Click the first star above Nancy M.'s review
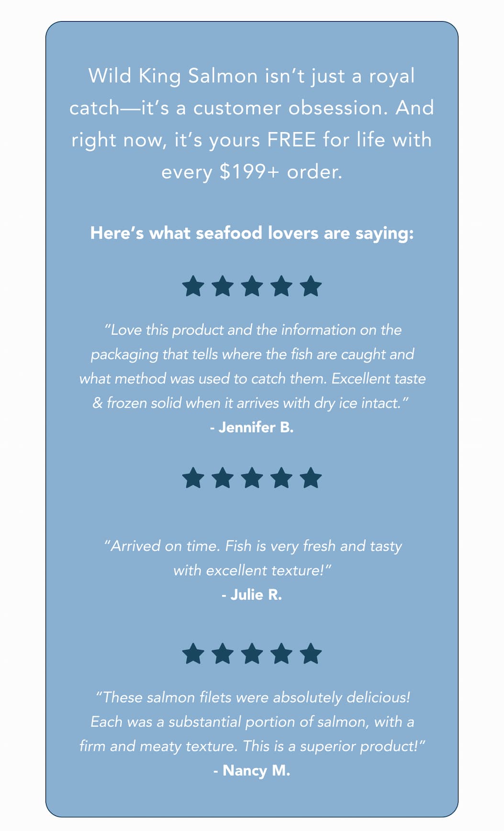 pyautogui.click(x=193, y=654)
